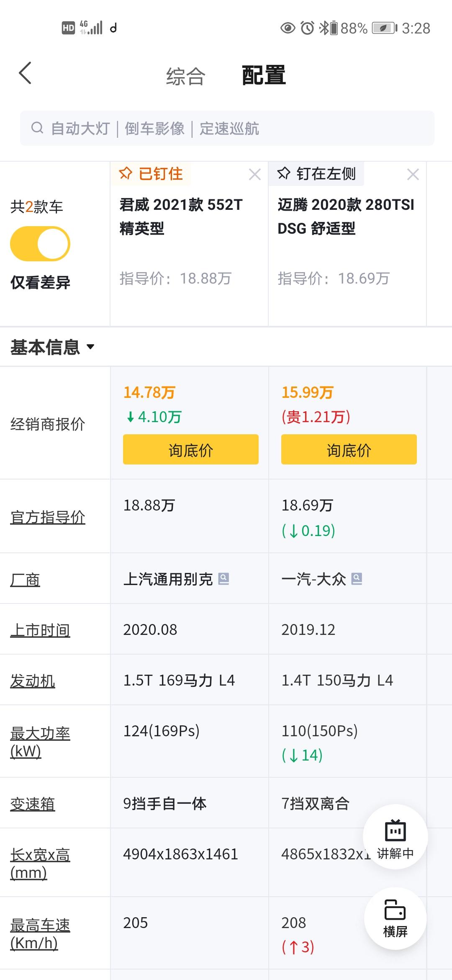Tap the battery indicator in status bar
Screen dimensions: 452x980
pos(385,28)
